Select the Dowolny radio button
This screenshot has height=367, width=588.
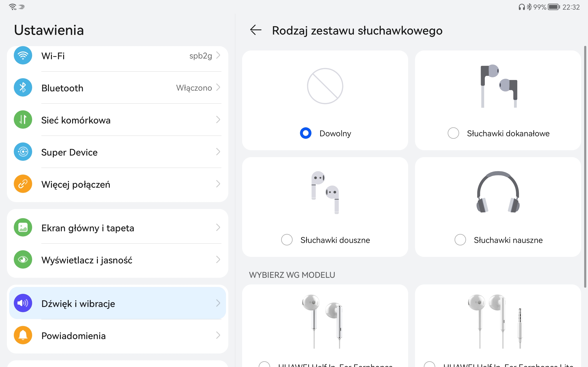coord(306,133)
